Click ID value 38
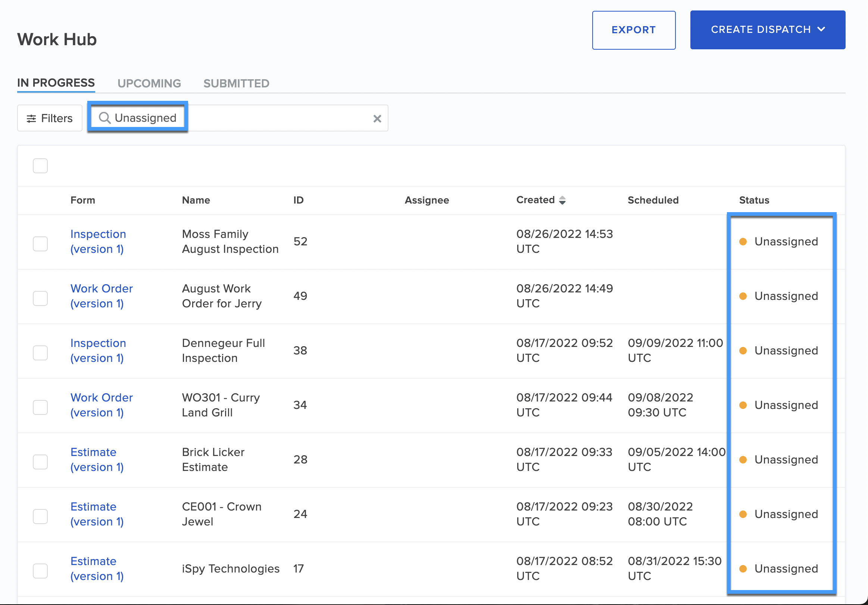The image size is (868, 605). coord(300,351)
